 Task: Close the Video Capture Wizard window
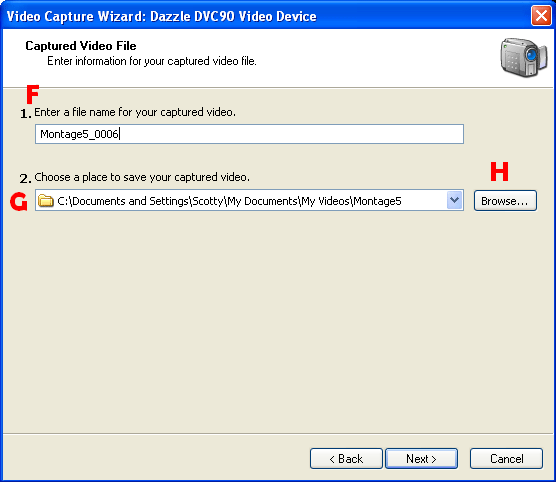click(x=541, y=16)
